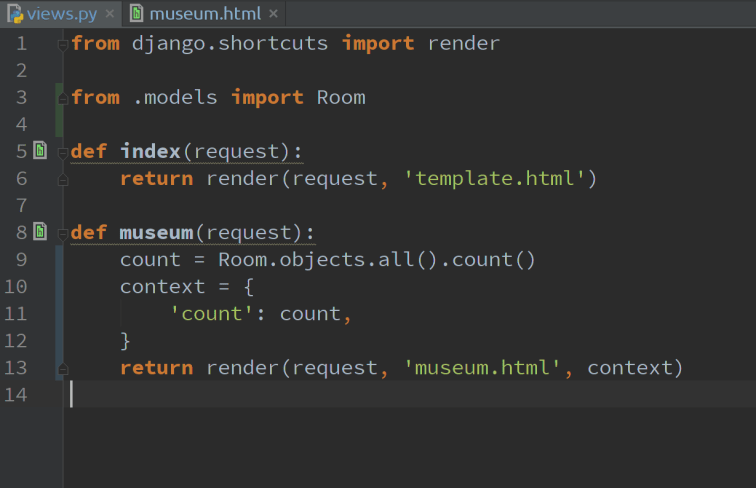Close the views.py tab
756x488 pixels.
(x=109, y=14)
